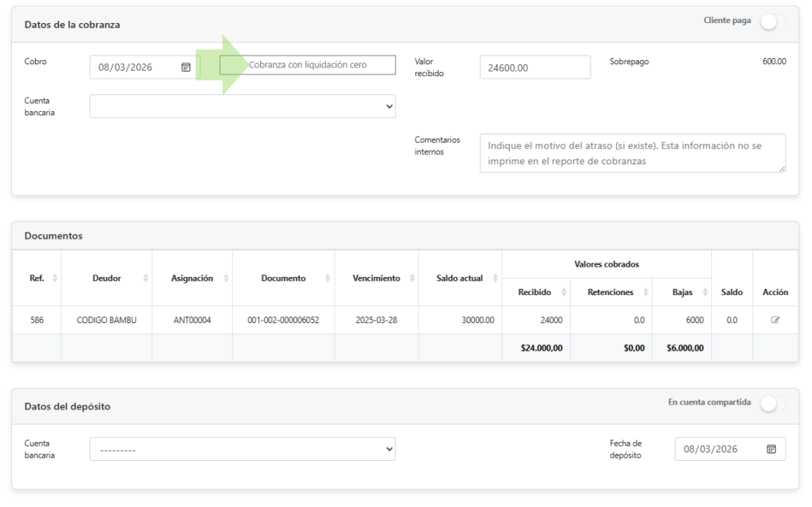This screenshot has width=812, height=507.
Task: Click the edit action icon for row 586
Action: [x=776, y=320]
